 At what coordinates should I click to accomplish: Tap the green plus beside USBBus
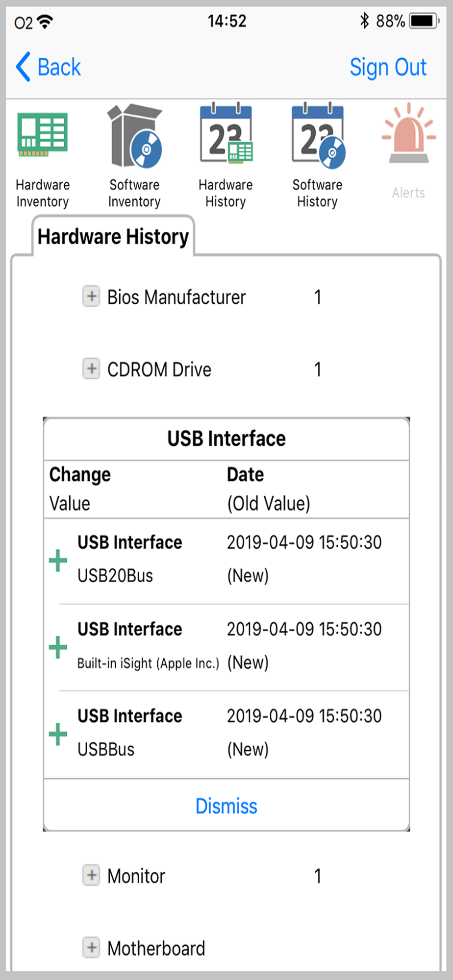point(58,734)
